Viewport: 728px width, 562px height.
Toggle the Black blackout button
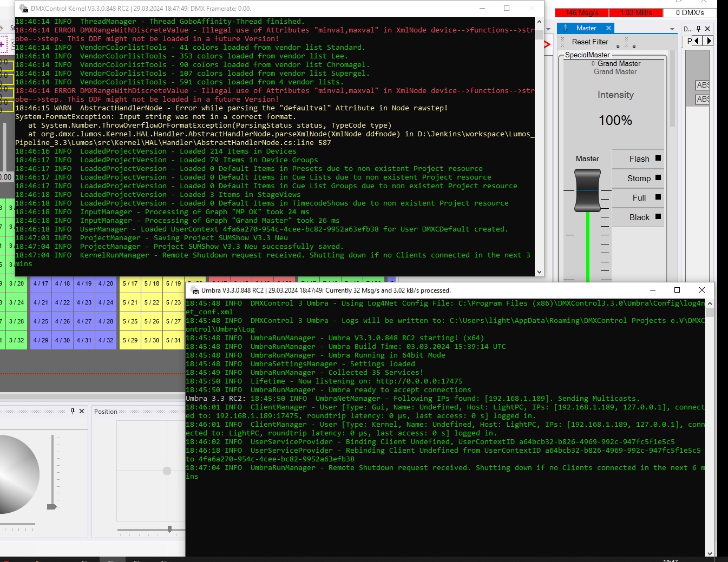click(639, 217)
